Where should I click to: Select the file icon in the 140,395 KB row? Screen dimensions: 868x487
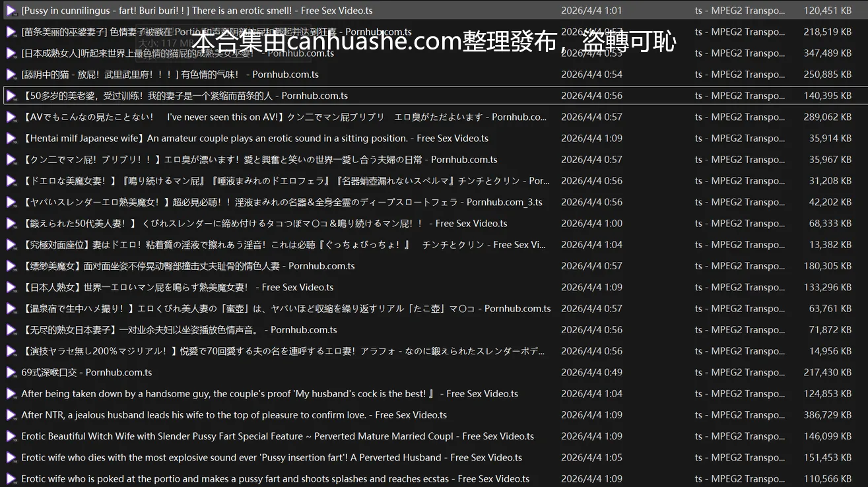pyautogui.click(x=11, y=96)
